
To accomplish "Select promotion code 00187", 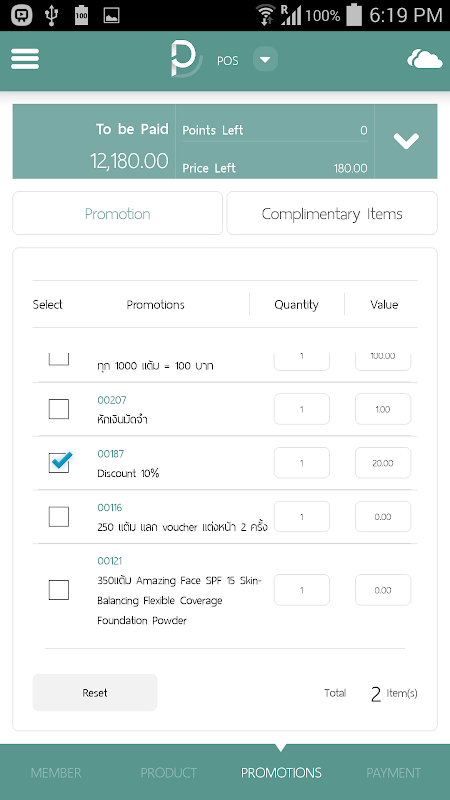I will (111, 454).
